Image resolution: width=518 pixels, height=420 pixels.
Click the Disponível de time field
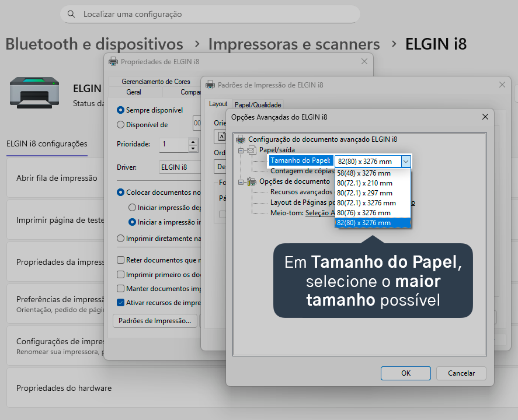pyautogui.click(x=197, y=123)
